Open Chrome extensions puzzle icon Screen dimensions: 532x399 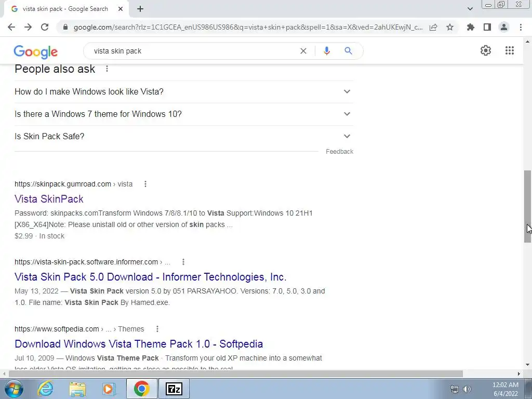471,27
